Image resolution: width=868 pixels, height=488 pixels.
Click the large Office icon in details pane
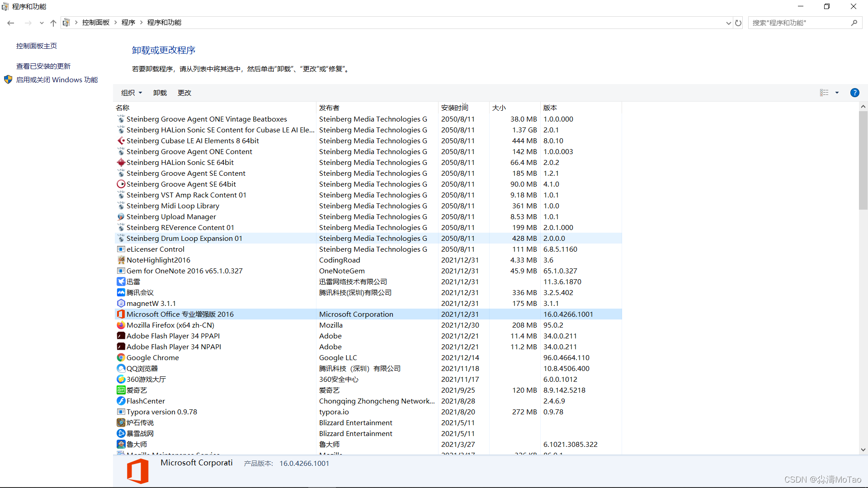pyautogui.click(x=138, y=471)
